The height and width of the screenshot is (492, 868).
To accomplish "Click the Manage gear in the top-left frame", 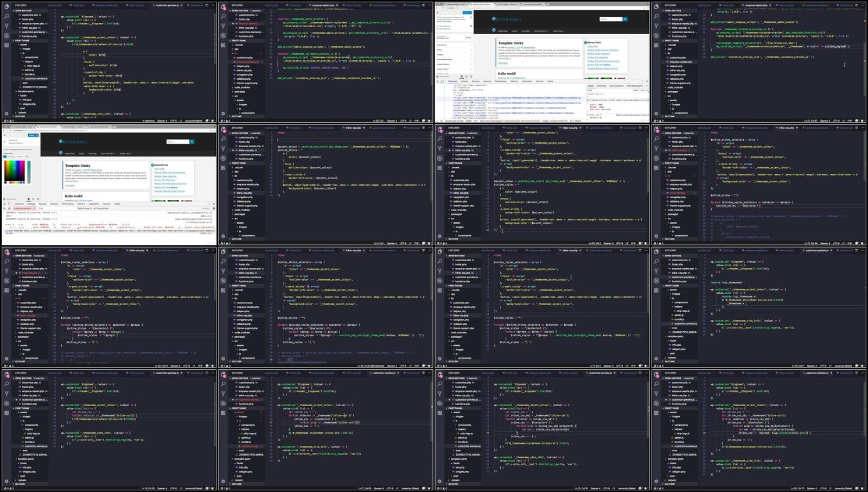I will click(7, 113).
